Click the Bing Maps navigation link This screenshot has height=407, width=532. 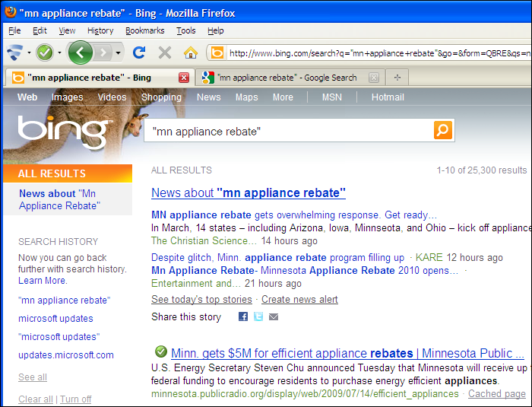(x=247, y=97)
